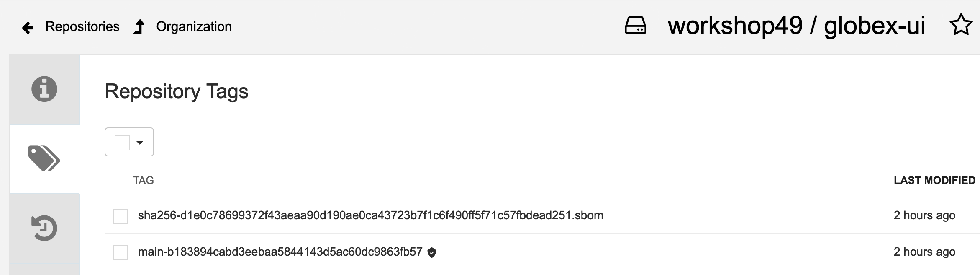Click the workshop49 / globex-ui title
The image size is (980, 275).
tap(796, 26)
